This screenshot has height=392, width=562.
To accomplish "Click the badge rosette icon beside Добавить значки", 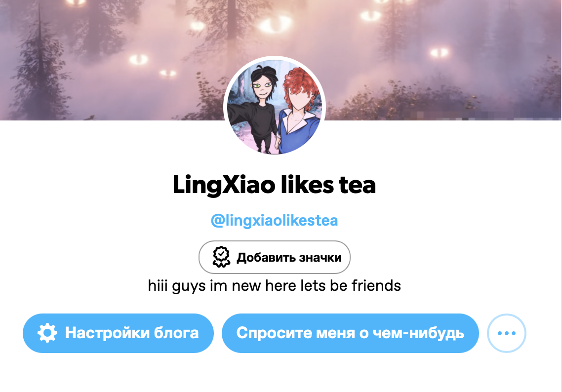I will click(x=221, y=257).
